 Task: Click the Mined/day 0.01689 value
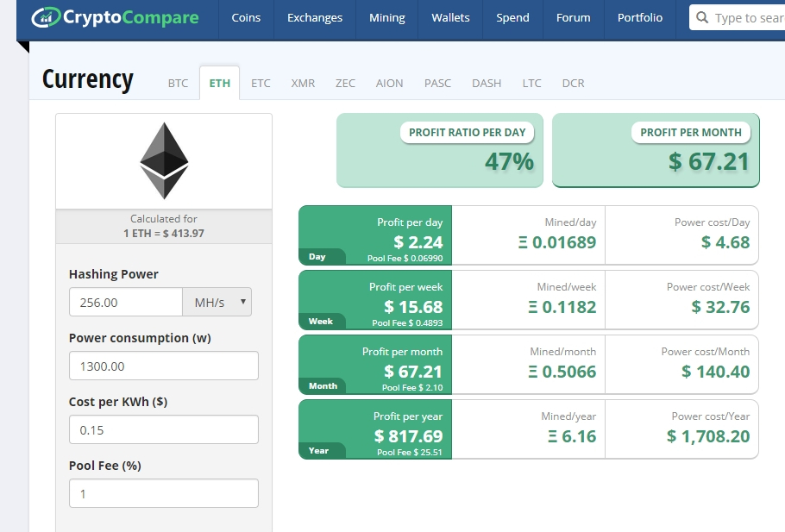(557, 243)
